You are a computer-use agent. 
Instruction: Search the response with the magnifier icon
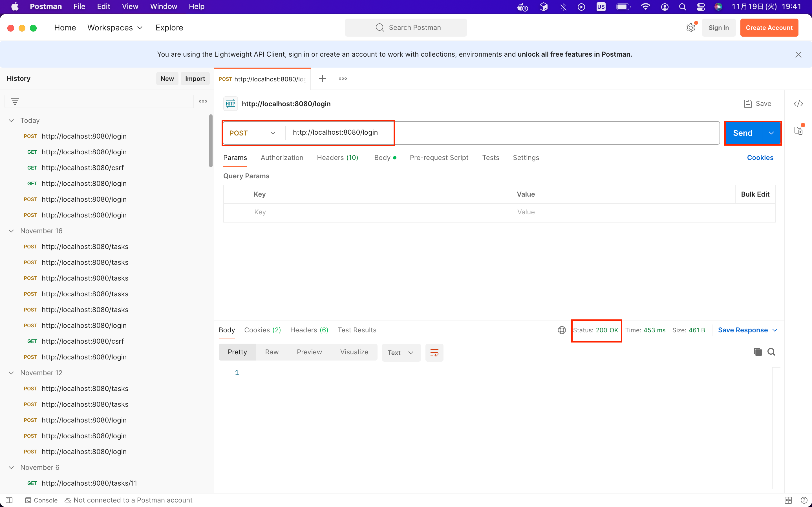click(x=771, y=352)
